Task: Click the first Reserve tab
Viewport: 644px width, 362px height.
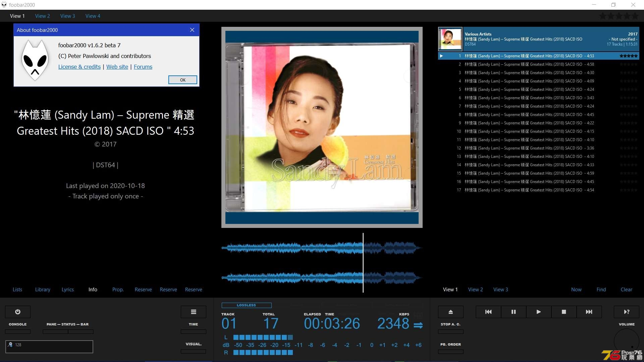Action: point(143,289)
